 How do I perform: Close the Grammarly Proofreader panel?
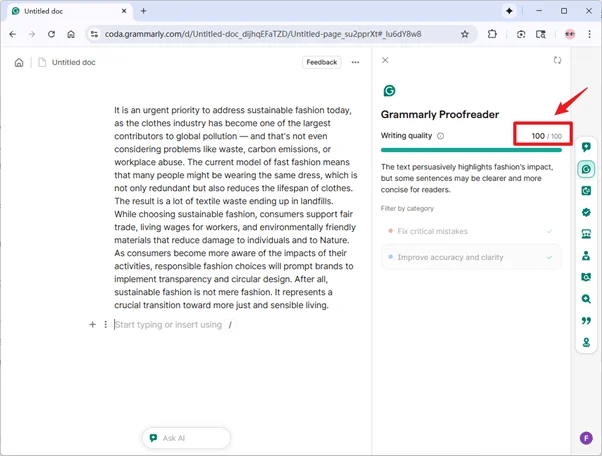click(x=386, y=61)
